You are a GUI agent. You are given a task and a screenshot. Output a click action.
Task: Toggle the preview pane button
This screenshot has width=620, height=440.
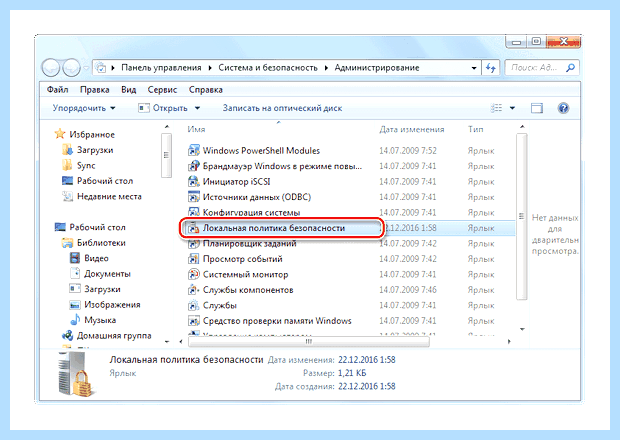coord(537,108)
